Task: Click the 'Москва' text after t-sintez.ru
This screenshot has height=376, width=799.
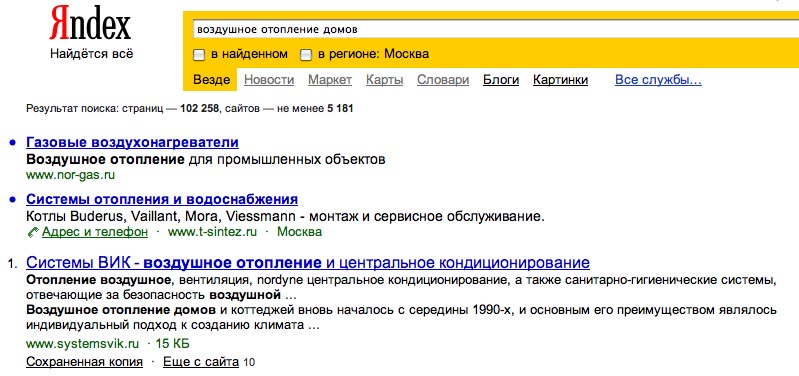Action: [300, 232]
